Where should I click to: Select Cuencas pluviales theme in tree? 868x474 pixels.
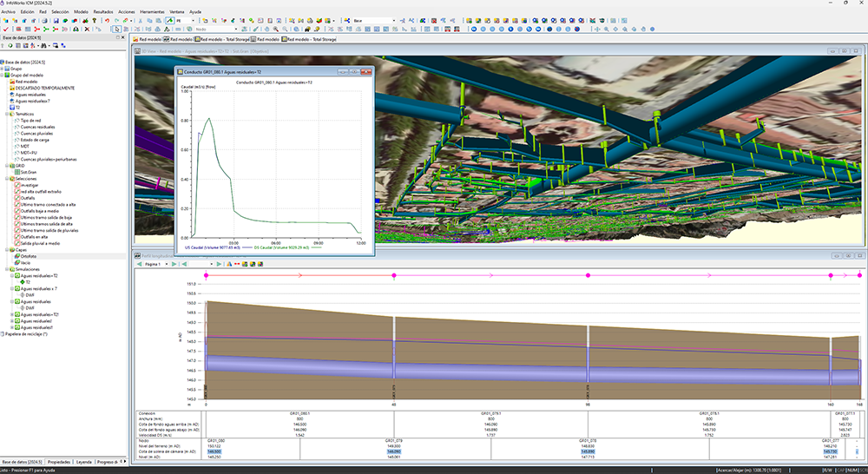coord(37,133)
